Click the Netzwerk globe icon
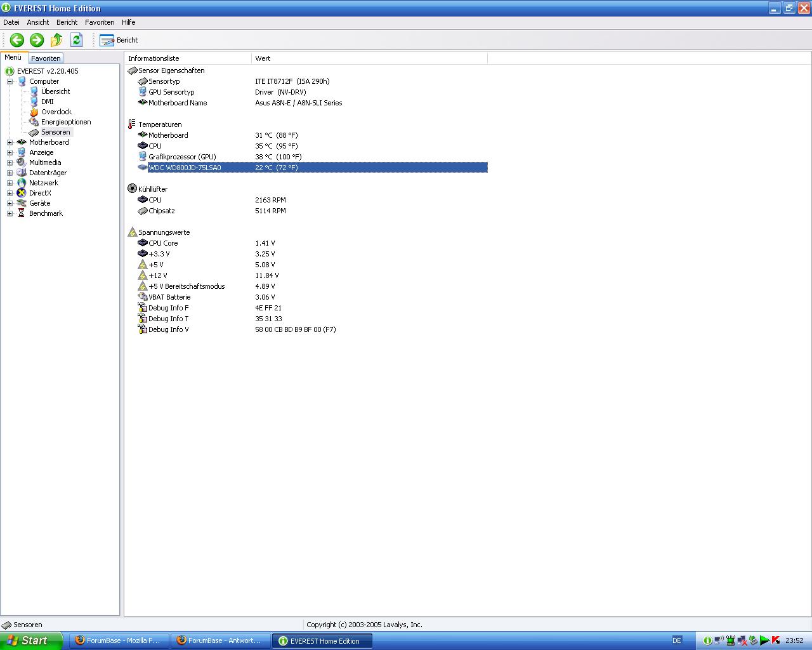This screenshot has height=650, width=812. [22, 183]
